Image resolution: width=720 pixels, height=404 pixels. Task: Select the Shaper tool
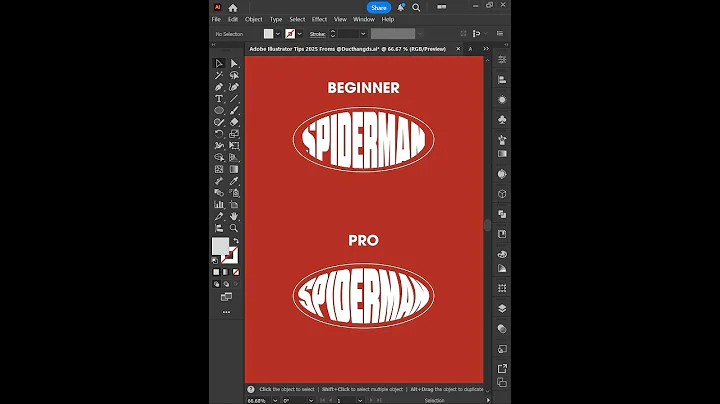coord(219,122)
